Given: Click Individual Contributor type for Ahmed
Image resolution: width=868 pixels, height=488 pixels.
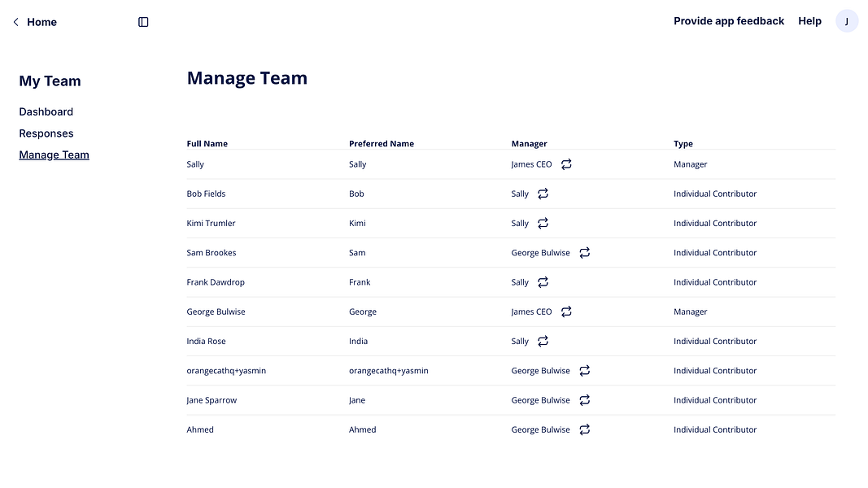Looking at the screenshot, I should 715,429.
